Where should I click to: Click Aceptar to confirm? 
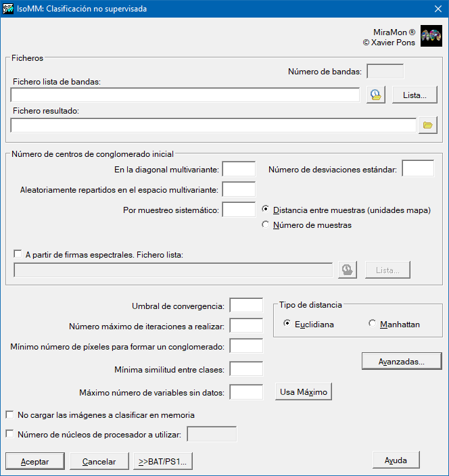click(x=34, y=461)
